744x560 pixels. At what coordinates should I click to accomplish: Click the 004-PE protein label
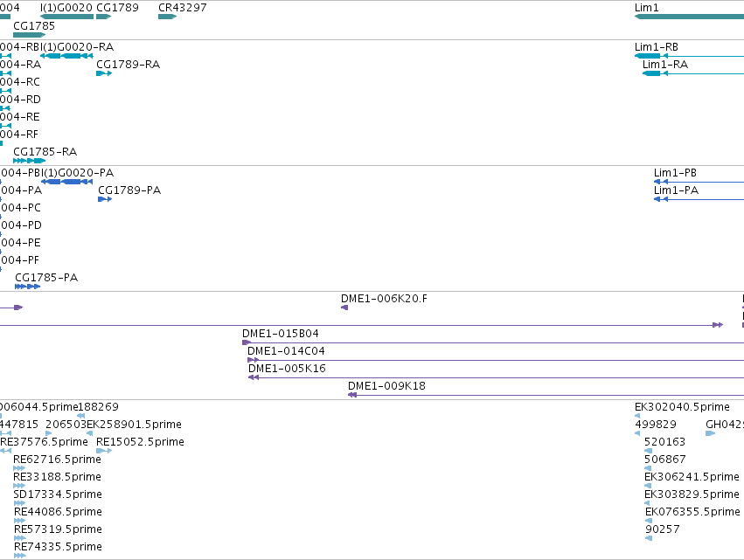[20, 243]
